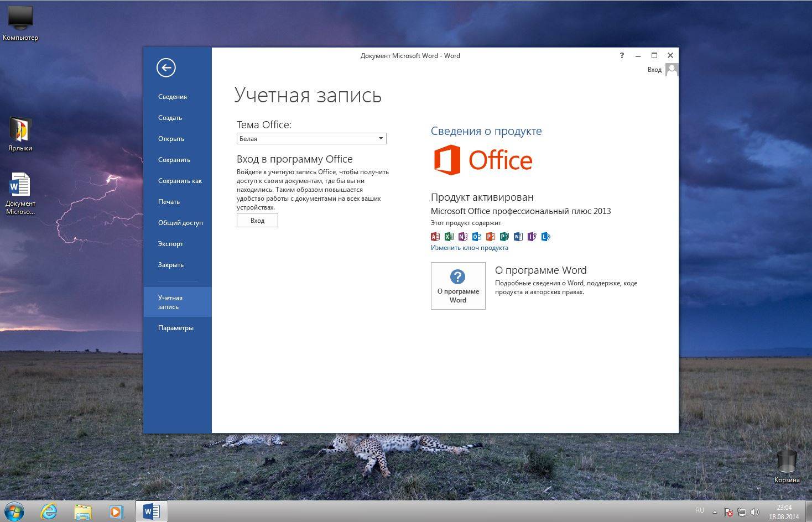Open the Общий доступ tab
This screenshot has height=522, width=812.
click(178, 223)
